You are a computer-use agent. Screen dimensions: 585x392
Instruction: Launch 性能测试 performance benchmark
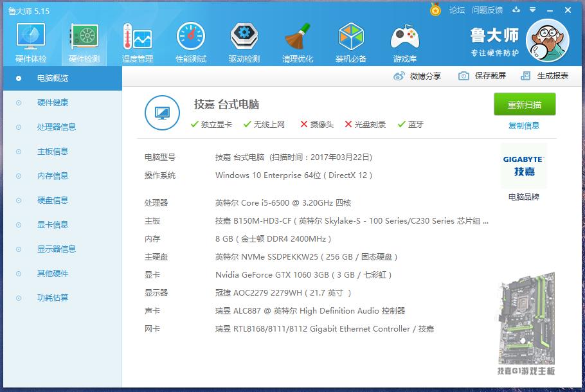(x=190, y=42)
